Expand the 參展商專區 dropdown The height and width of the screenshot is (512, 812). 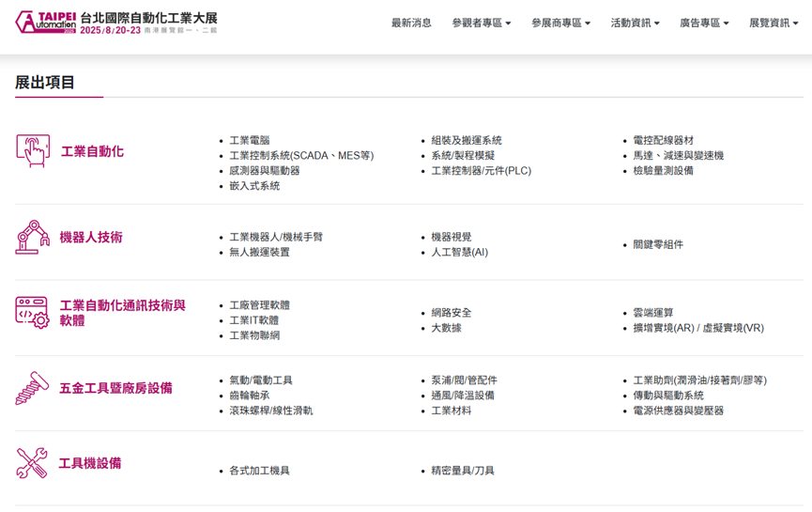pos(560,23)
